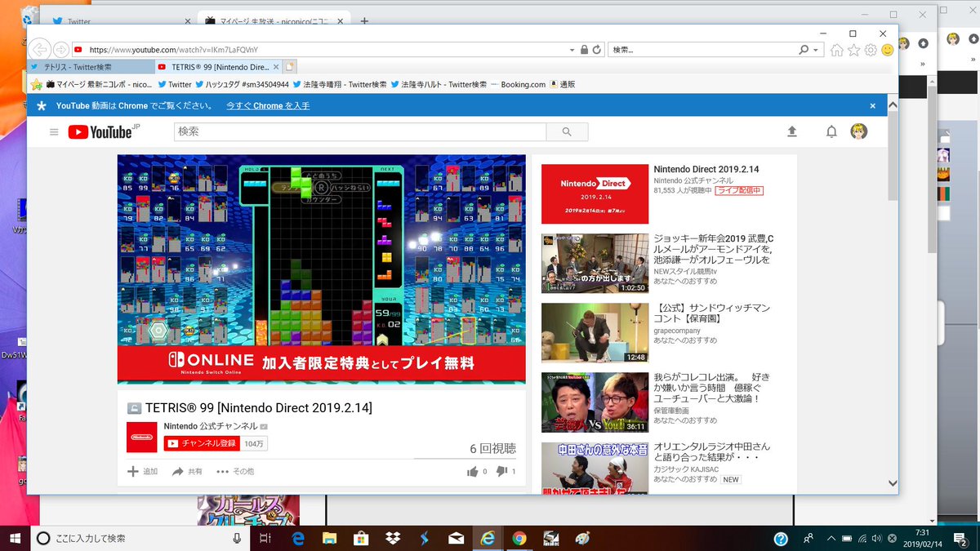Click YouTube search magnifier button
Viewport: 980px width, 551px height.
(x=568, y=131)
